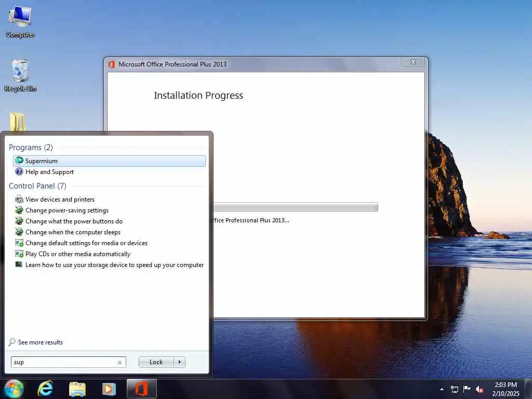Screen dimensions: 532x399
Task: Click See more results link
Action: point(41,342)
